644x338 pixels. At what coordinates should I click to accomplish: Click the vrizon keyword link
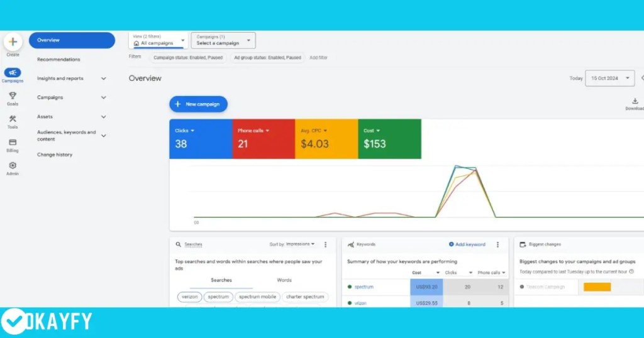pyautogui.click(x=360, y=303)
